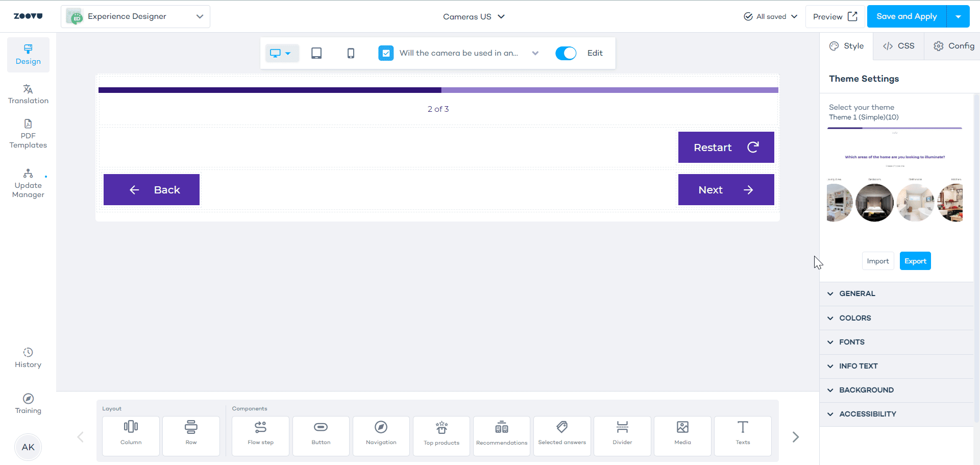Add a Media component

coord(682,435)
